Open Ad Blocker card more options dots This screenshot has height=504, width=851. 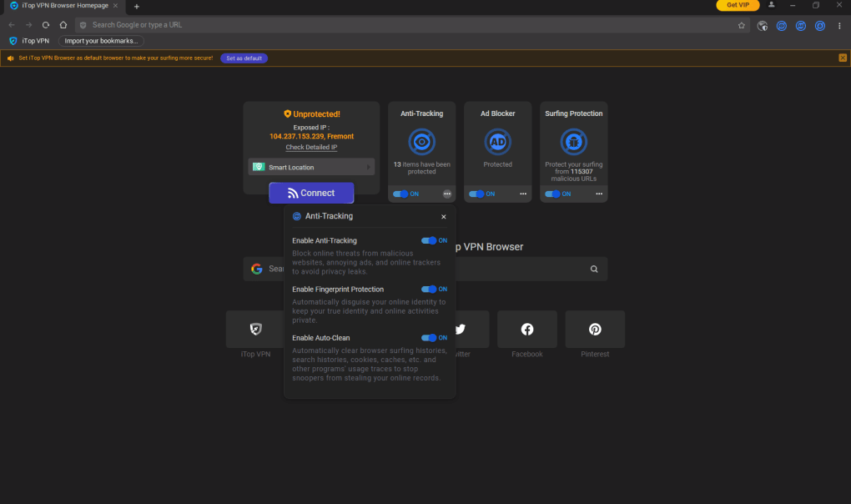coord(523,194)
